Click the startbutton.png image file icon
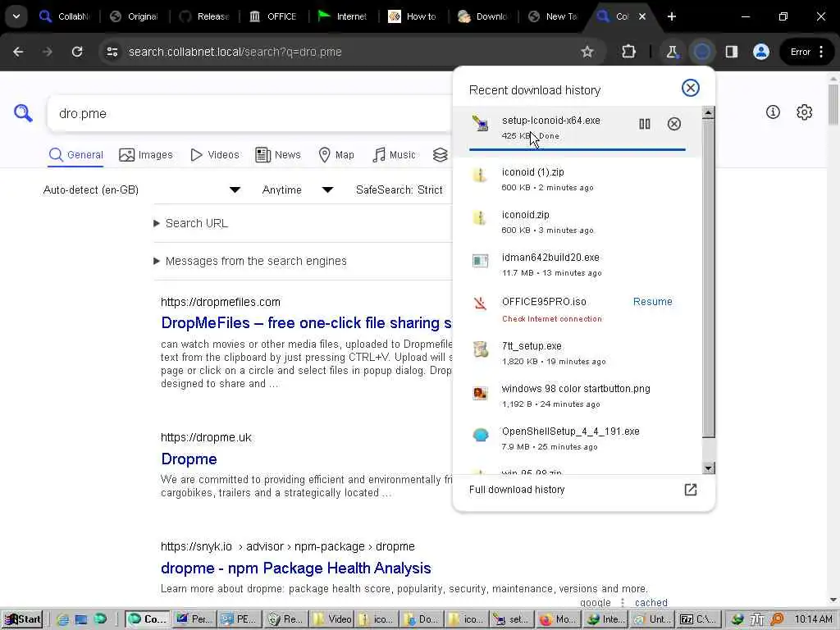Image resolution: width=840 pixels, height=630 pixels. click(x=480, y=393)
